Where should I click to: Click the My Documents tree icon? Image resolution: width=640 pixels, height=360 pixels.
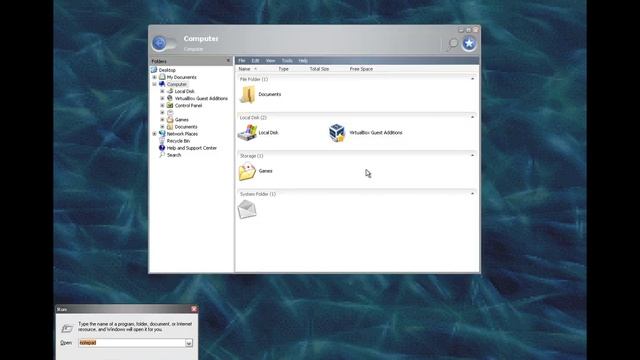(x=162, y=77)
